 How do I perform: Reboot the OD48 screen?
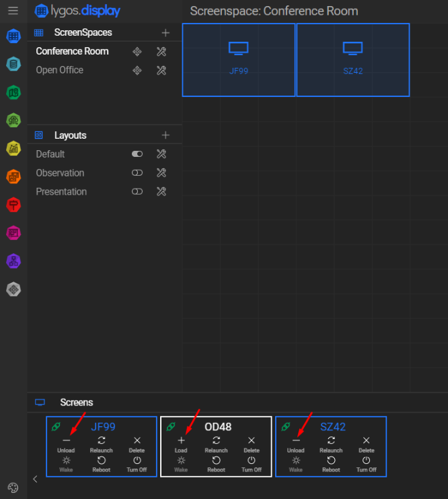(216, 464)
